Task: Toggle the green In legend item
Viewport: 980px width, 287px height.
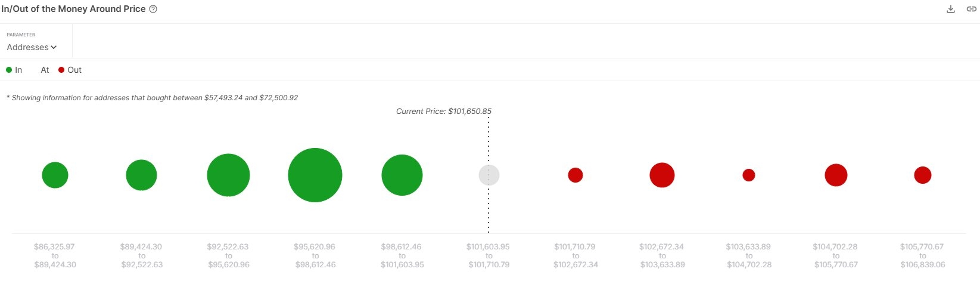Action: point(14,70)
